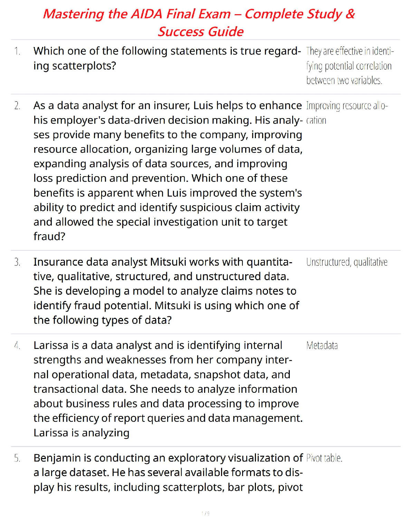Click the page number indicator at bottom
The height and width of the screenshot is (532, 411).
click(205, 514)
